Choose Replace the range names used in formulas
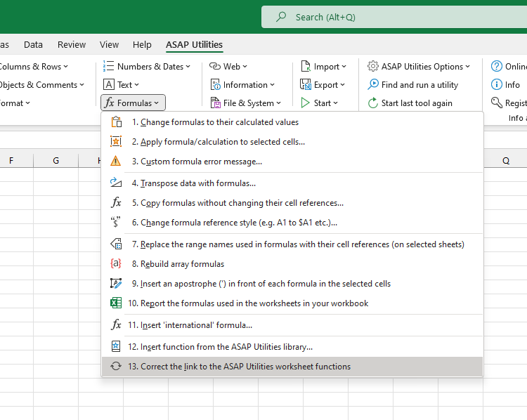The image size is (527, 420). pyautogui.click(x=292, y=244)
